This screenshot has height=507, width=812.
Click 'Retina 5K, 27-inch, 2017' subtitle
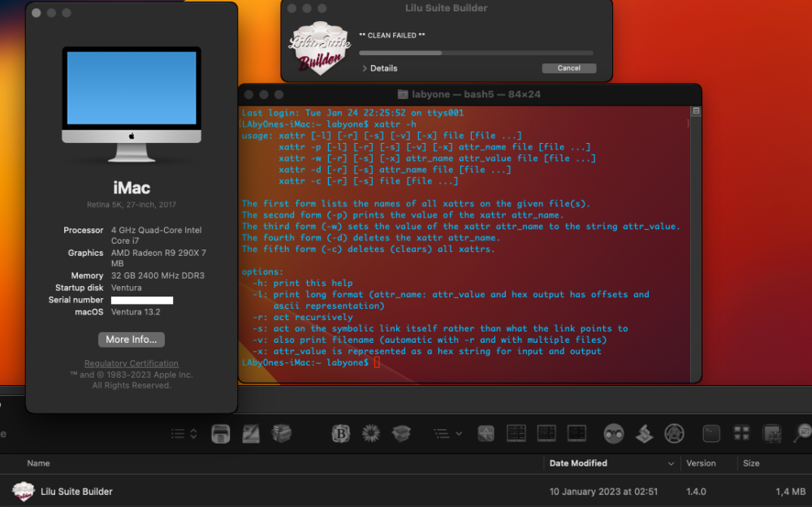click(132, 205)
